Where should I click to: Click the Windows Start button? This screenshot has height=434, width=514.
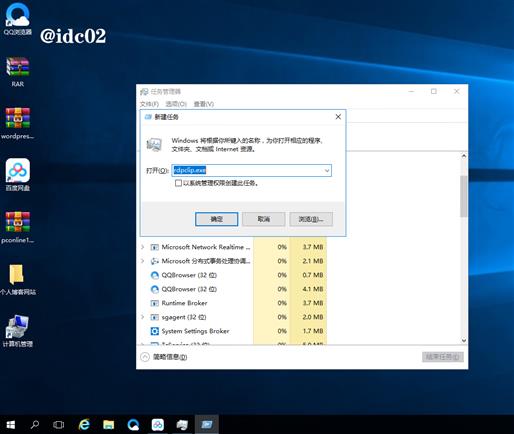point(11,424)
